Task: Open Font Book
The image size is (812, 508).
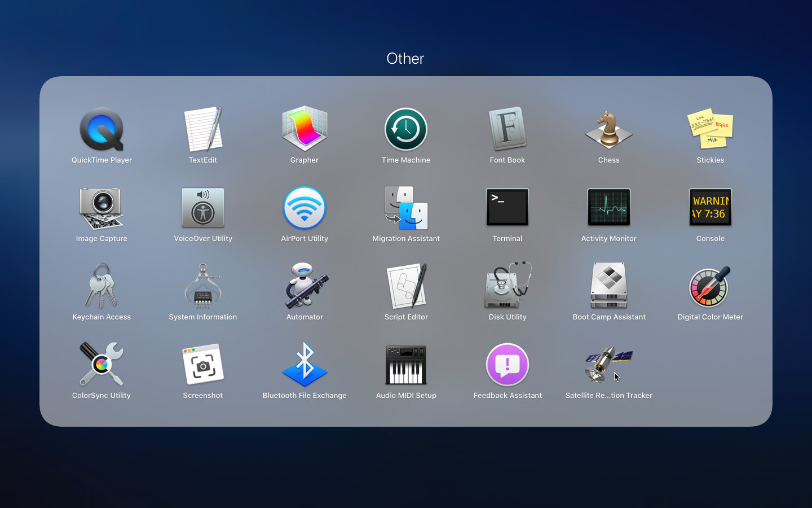Action: point(507,130)
